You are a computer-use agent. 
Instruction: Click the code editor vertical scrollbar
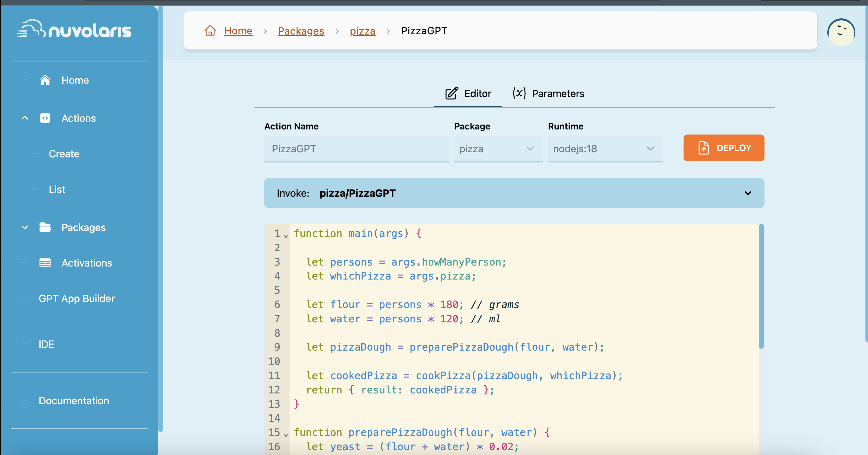coord(761,286)
